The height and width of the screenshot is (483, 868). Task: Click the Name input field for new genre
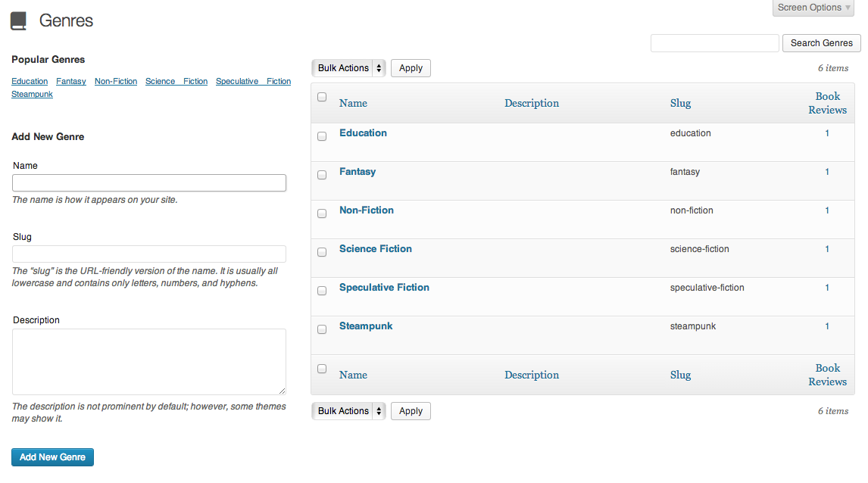(149, 183)
